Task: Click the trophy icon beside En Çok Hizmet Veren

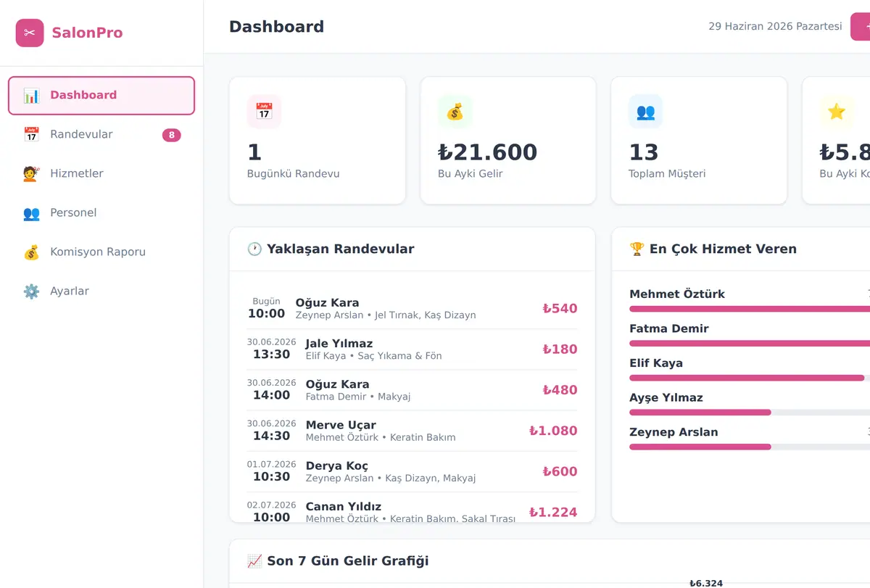Action: coord(637,249)
